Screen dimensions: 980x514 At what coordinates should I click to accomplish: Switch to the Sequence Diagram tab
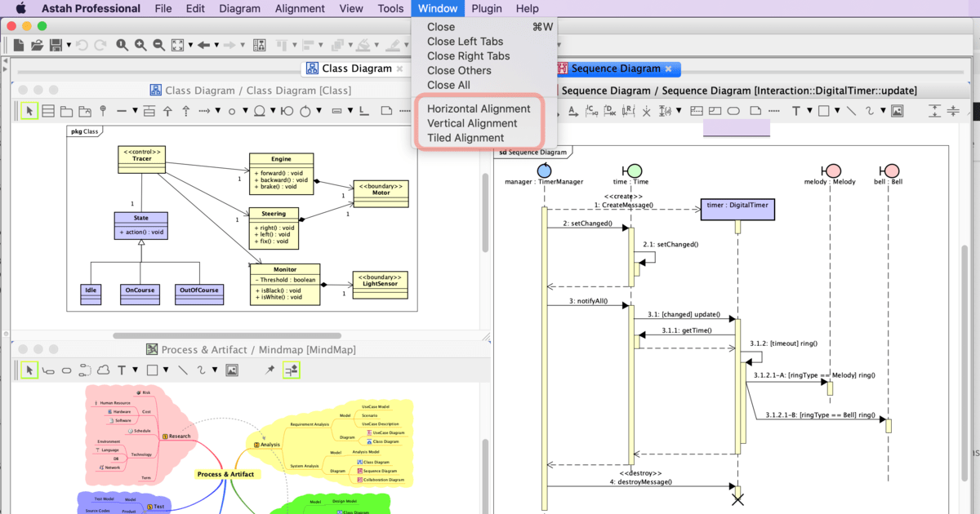coord(616,69)
